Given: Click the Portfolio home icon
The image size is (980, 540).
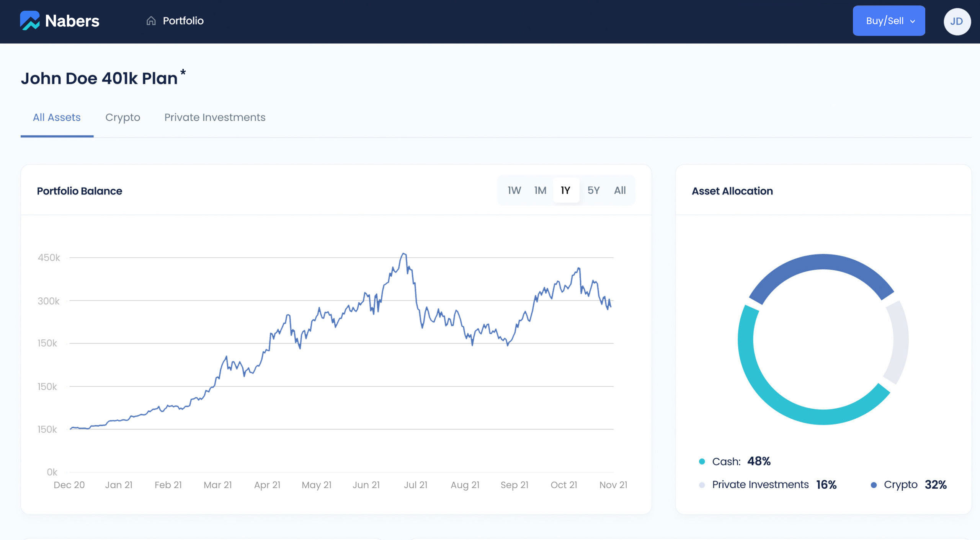Looking at the screenshot, I should coord(151,21).
